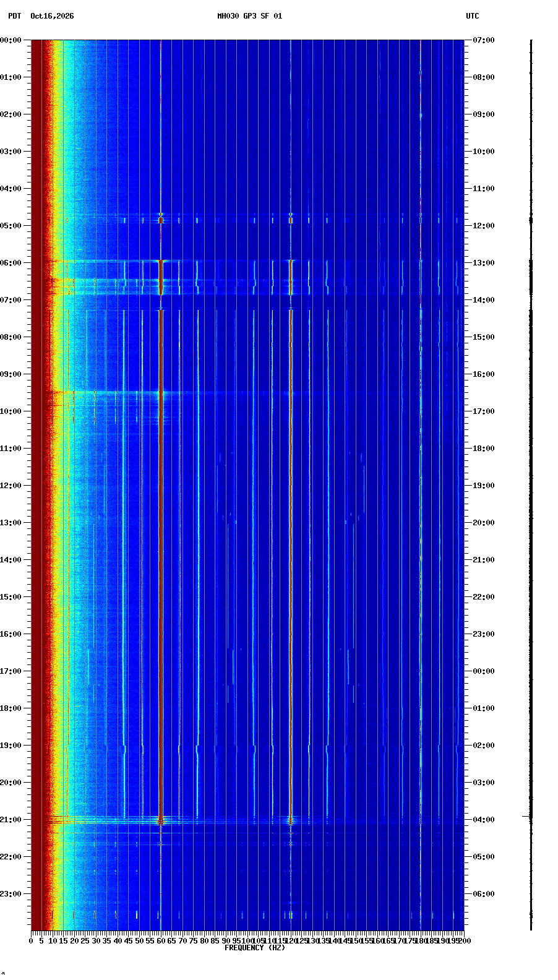Click the 0 Hz frequency tick label
The width and height of the screenshot is (558, 980).
pos(31,941)
